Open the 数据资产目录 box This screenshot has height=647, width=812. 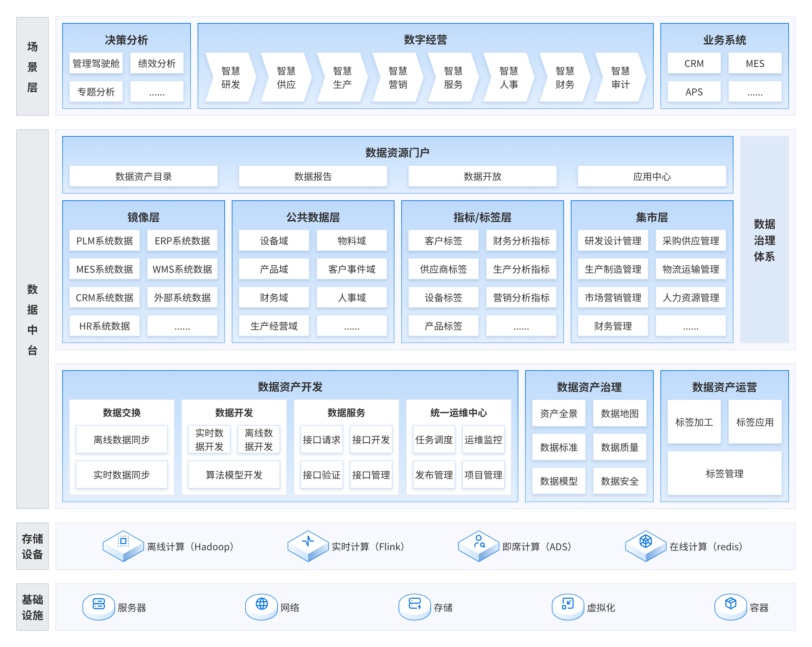point(143,176)
